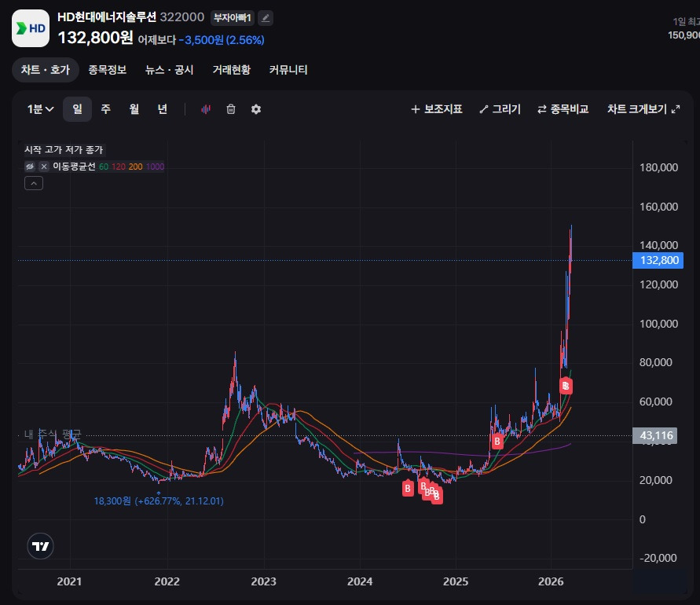
Task: Open chart type candlestick icon
Action: tap(206, 109)
